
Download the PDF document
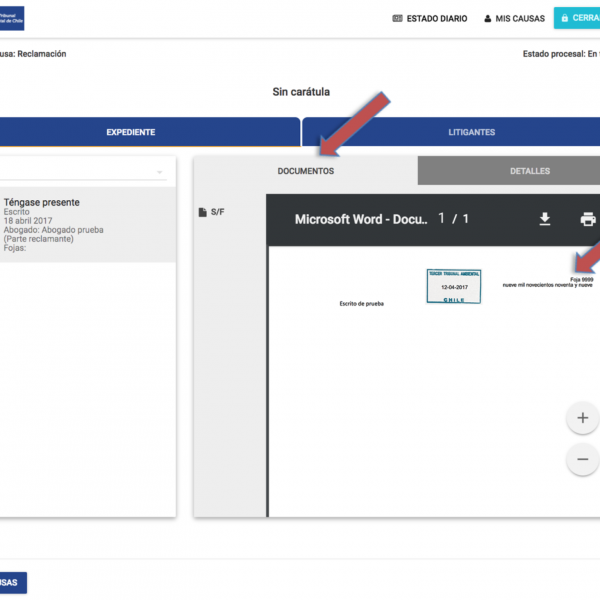tap(545, 219)
